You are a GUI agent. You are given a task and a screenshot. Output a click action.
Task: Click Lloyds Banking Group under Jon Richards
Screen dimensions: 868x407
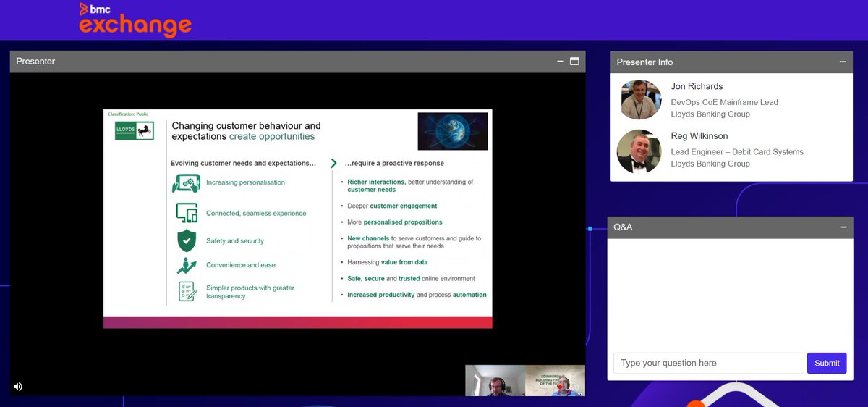tap(710, 114)
